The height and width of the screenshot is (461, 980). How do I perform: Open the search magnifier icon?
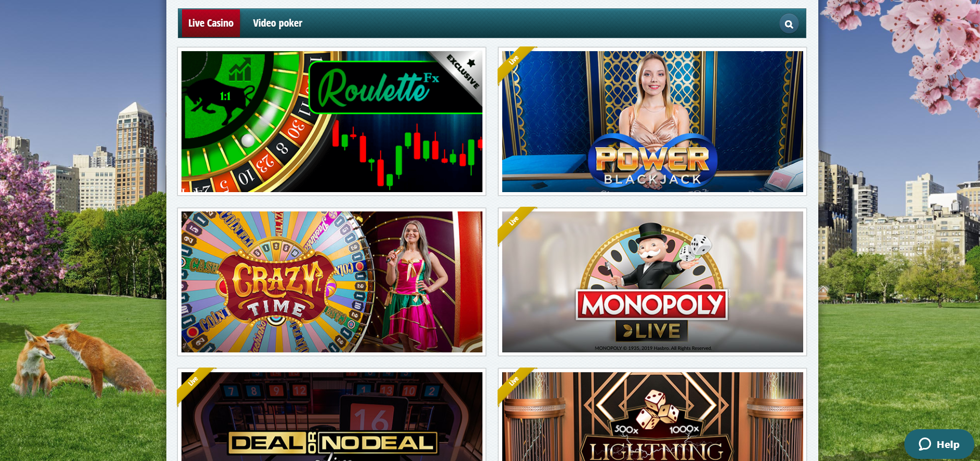[x=789, y=23]
